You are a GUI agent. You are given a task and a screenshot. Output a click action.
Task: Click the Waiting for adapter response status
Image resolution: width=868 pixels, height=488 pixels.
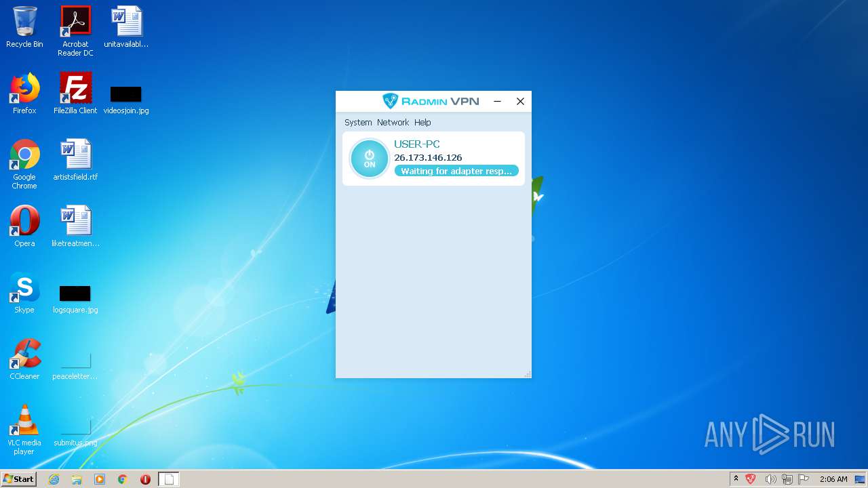(456, 171)
